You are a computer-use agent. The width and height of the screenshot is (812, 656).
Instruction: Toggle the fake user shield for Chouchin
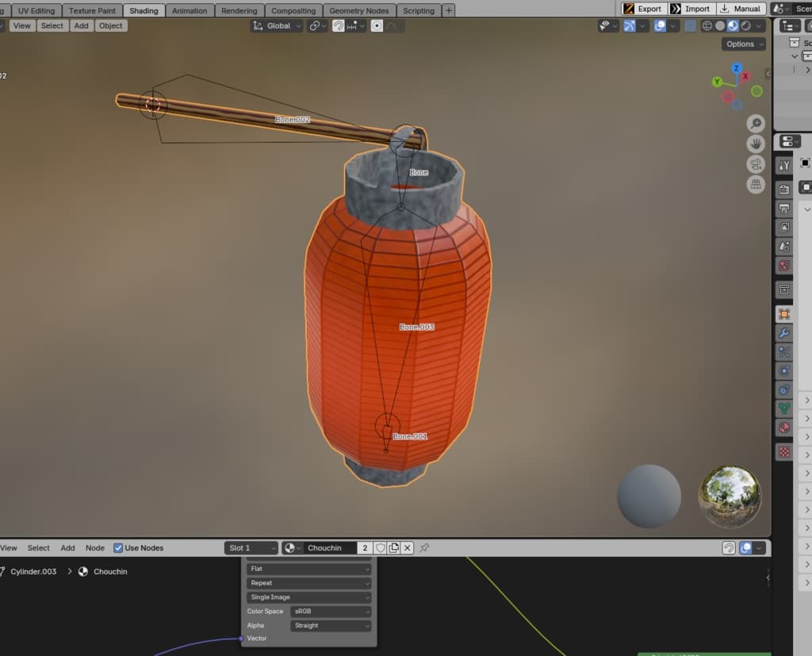(381, 548)
